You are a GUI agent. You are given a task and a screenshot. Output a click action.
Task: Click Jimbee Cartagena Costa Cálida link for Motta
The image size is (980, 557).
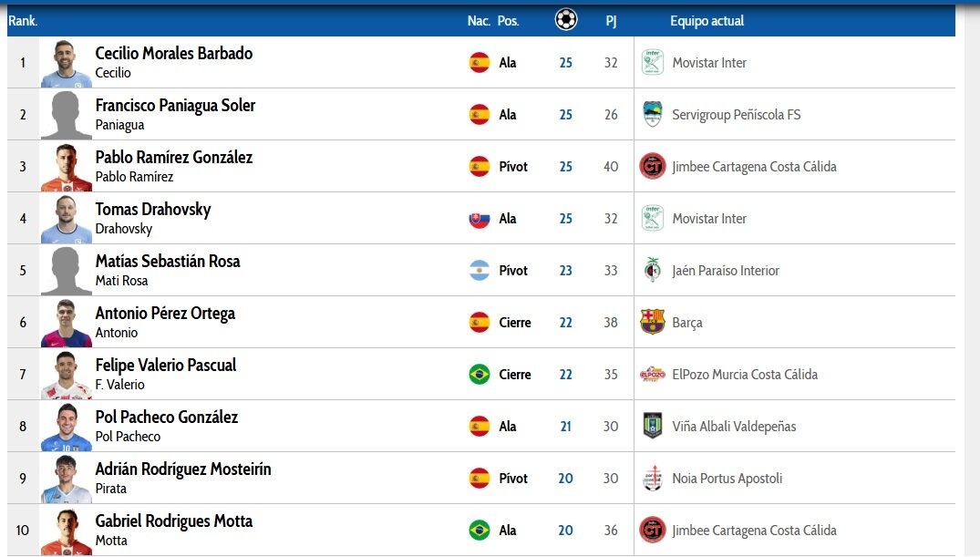click(755, 531)
